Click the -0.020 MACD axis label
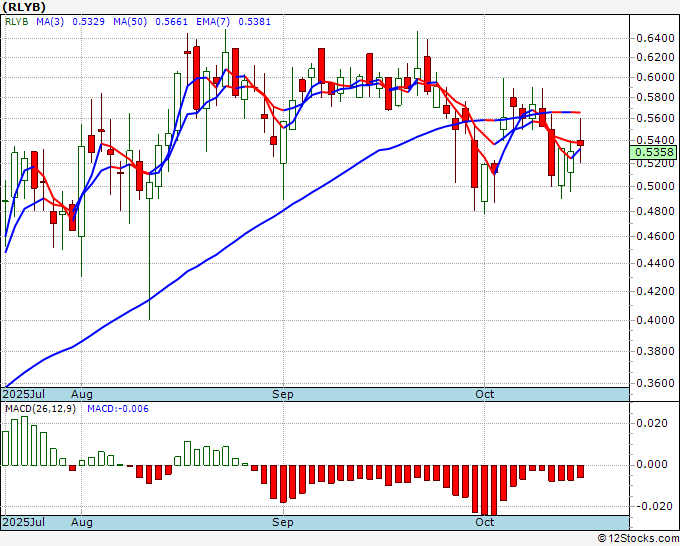Image resolution: width=680 pixels, height=546 pixels. 650,505
